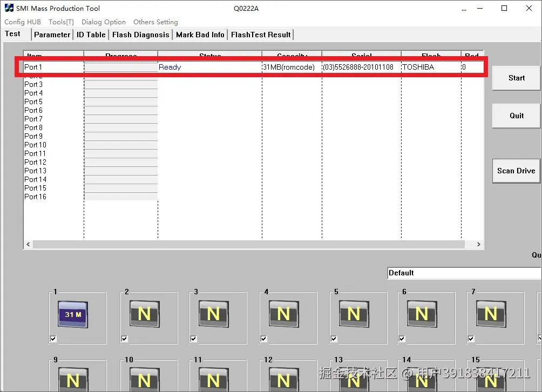This screenshot has width=542, height=392.
Task: Click the scroll left arrow of port list
Action: 28,245
